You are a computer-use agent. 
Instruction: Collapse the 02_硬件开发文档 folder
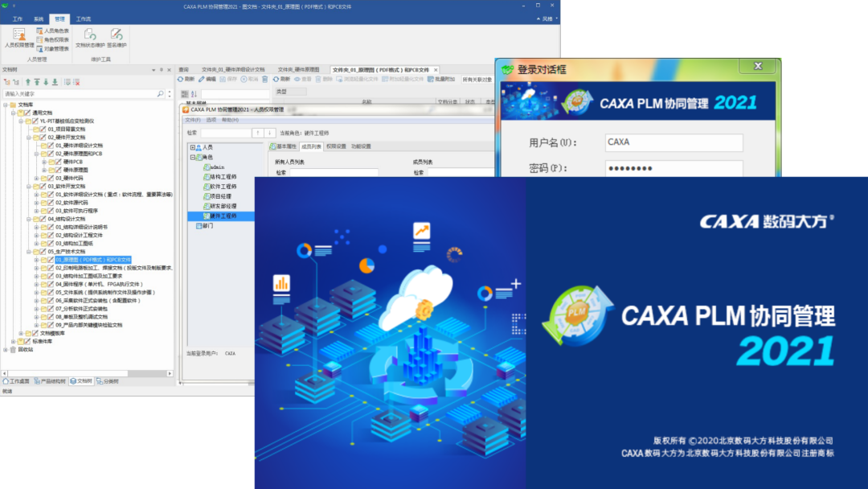coord(29,138)
